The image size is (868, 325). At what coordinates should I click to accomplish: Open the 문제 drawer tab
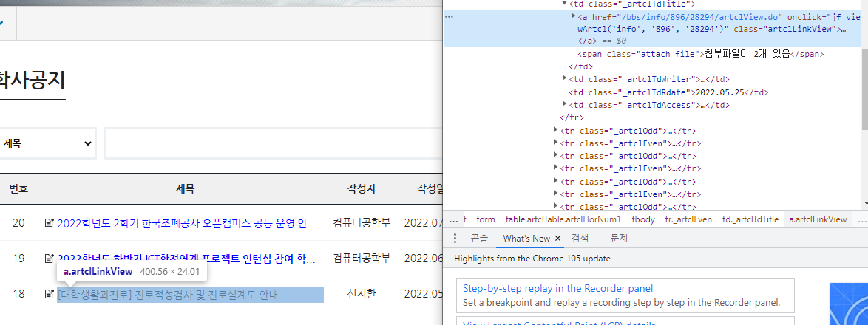(x=619, y=239)
